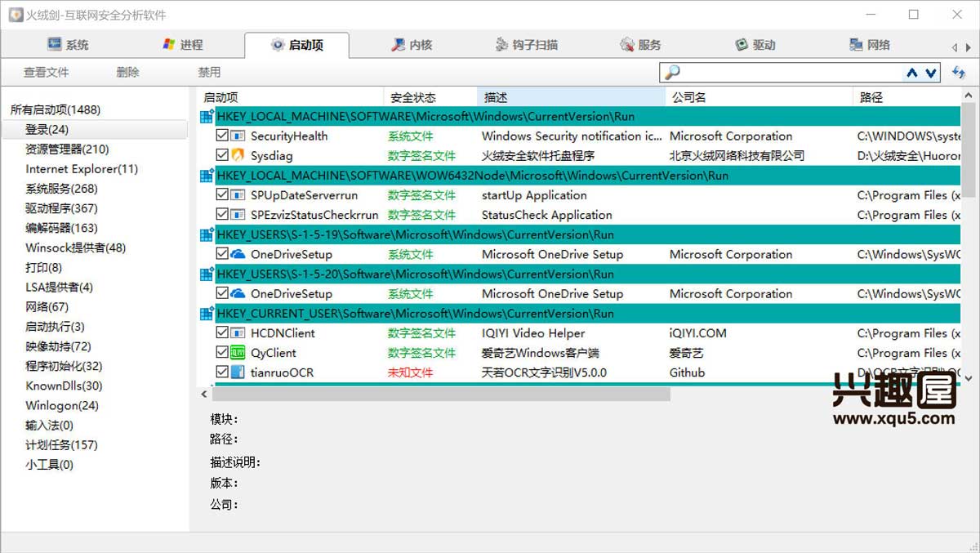Open the 网络 tab
Viewport: 980px width, 553px height.
pyautogui.click(x=869, y=45)
